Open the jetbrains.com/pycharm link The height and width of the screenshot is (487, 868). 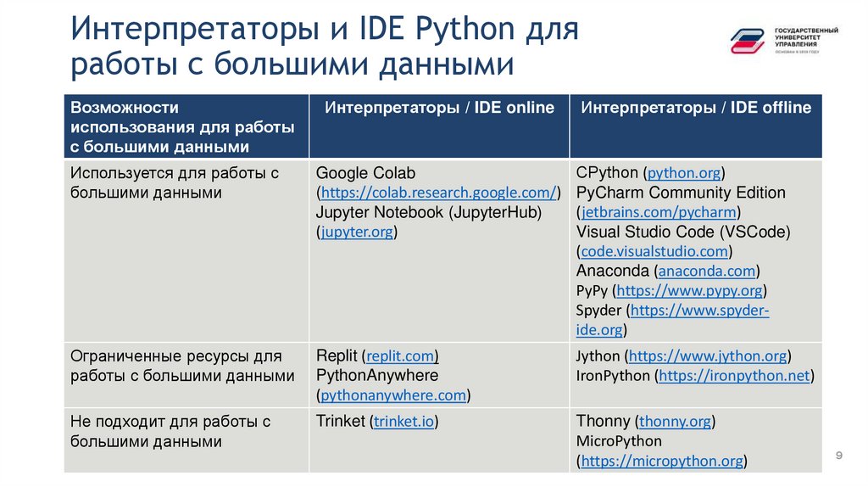click(659, 212)
